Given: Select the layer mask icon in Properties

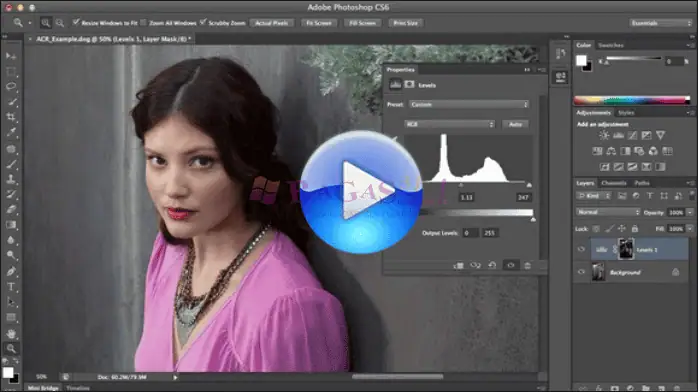Looking at the screenshot, I should [410, 85].
